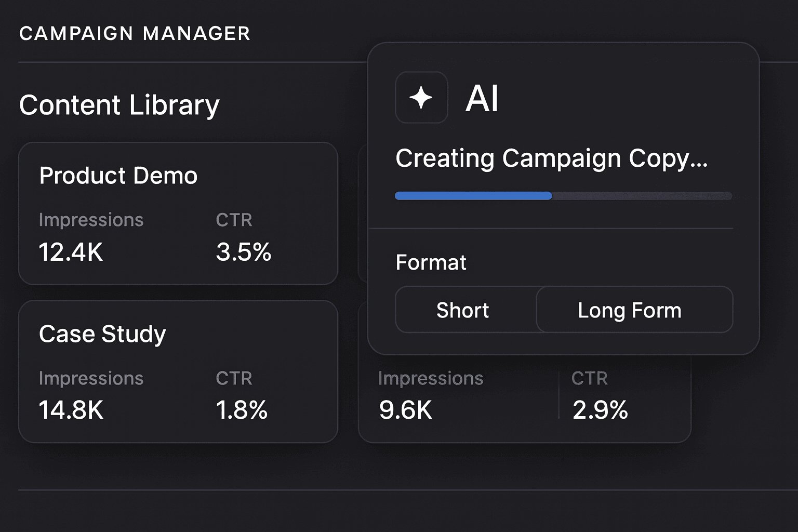Click the Impressions label in Product Demo

click(91, 220)
